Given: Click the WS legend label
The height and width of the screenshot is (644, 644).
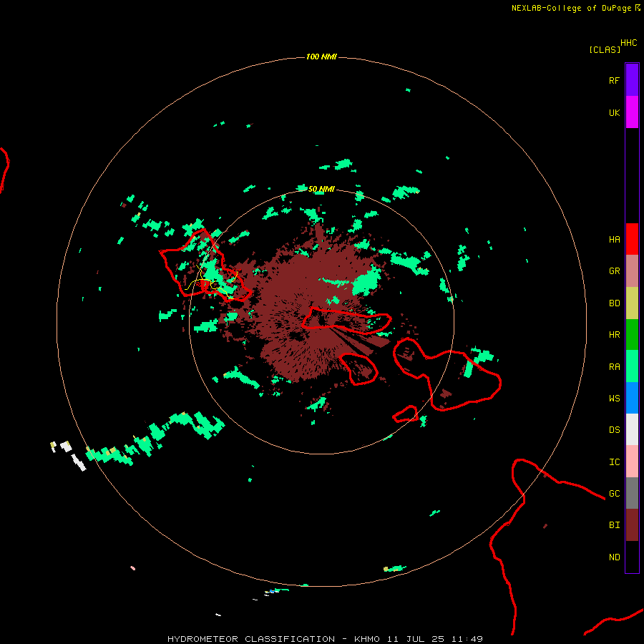Looking at the screenshot, I should coord(614,399).
